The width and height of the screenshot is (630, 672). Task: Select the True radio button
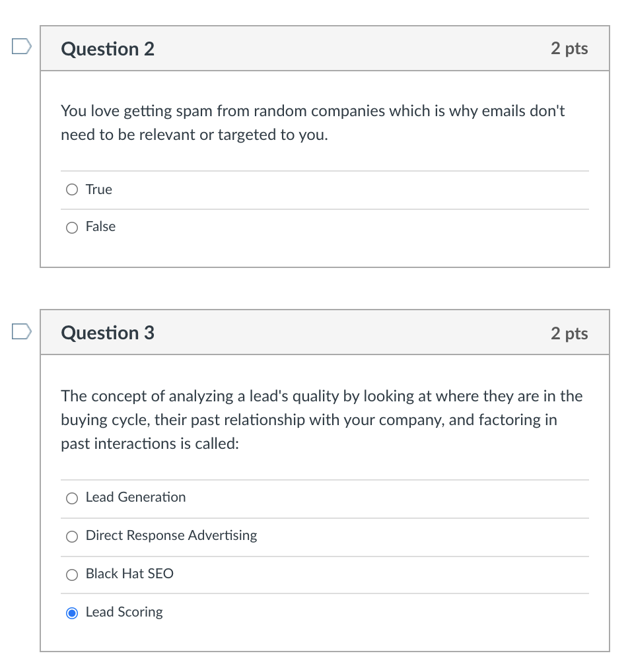[x=71, y=189]
